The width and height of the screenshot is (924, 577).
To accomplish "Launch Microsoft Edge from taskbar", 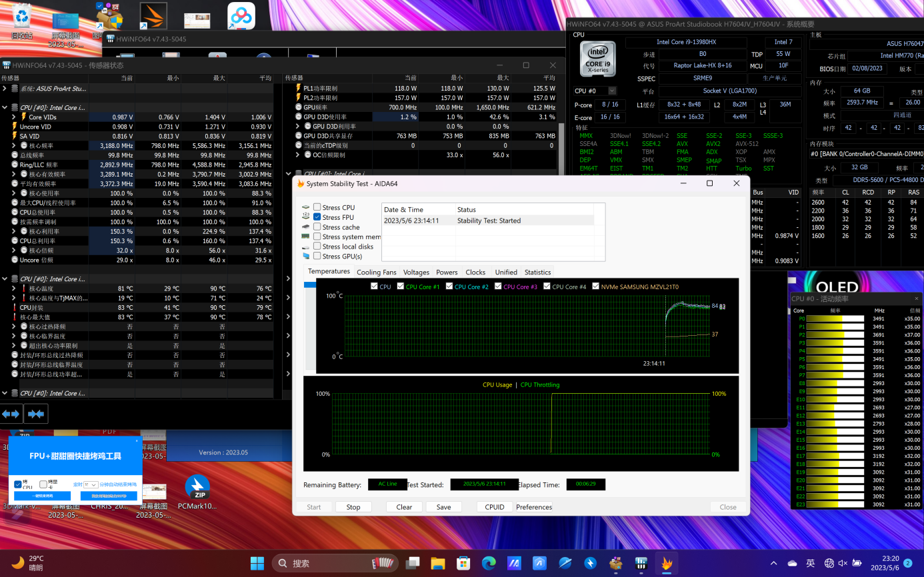I will (x=489, y=563).
